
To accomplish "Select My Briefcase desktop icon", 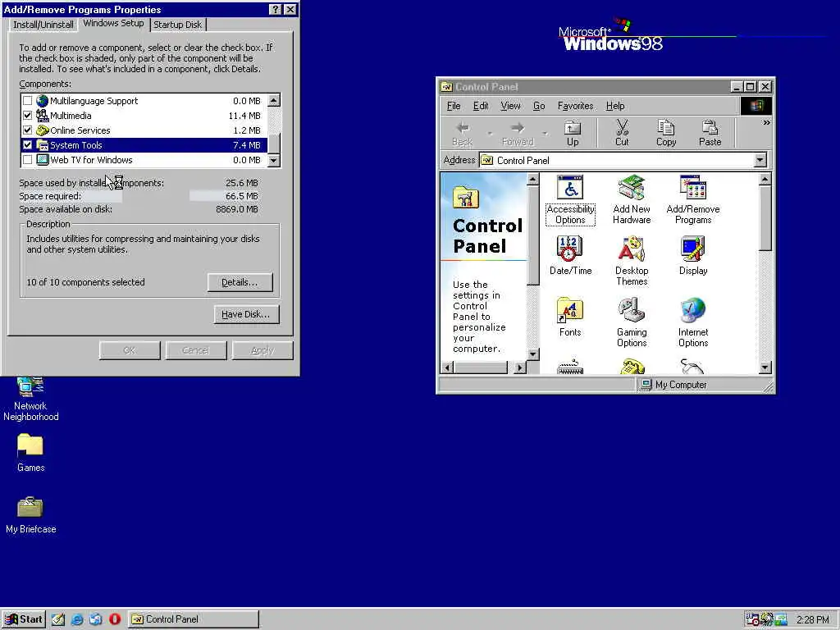I will point(30,515).
